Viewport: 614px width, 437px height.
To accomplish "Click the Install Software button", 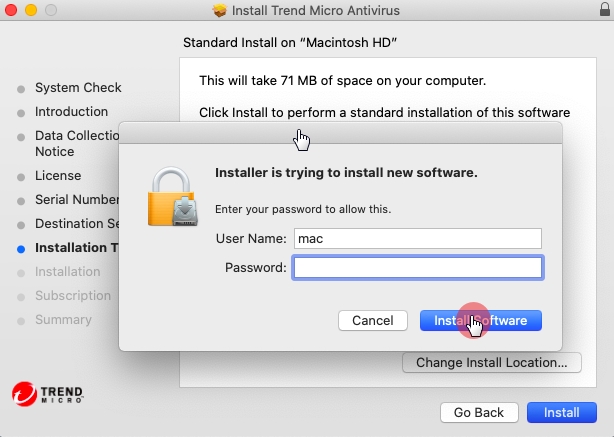I will [x=481, y=320].
